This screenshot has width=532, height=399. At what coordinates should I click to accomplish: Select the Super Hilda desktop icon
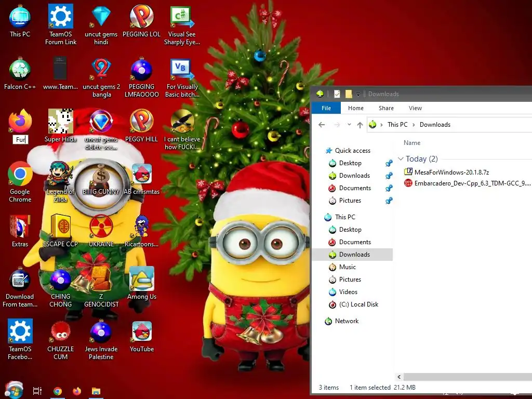(x=60, y=126)
